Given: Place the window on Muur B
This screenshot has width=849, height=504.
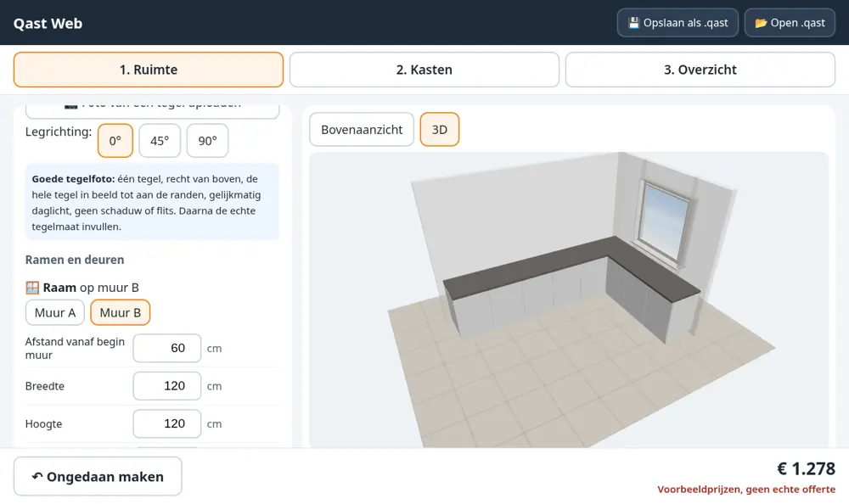Looking at the screenshot, I should [x=121, y=312].
